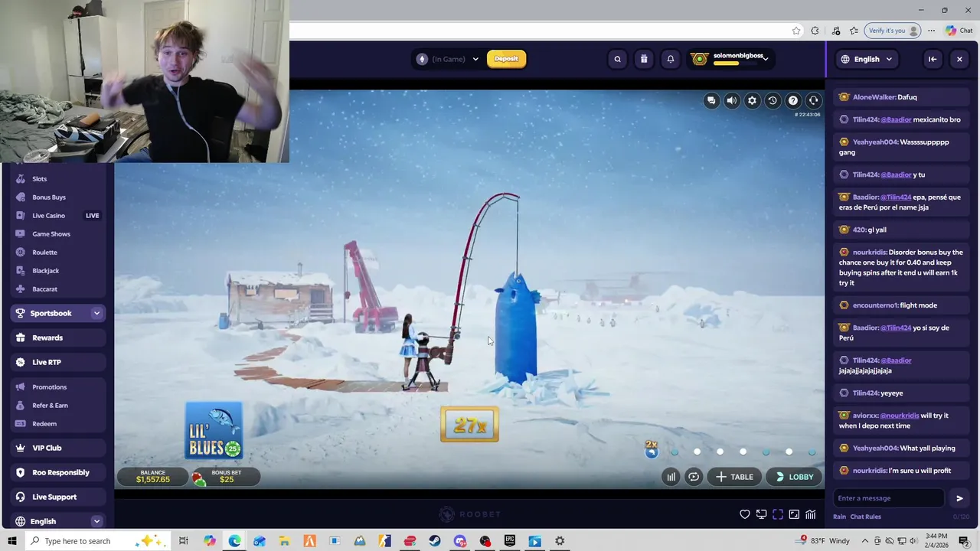Open live stats chart icon under the game
This screenshot has height=551, width=980.
(x=810, y=514)
